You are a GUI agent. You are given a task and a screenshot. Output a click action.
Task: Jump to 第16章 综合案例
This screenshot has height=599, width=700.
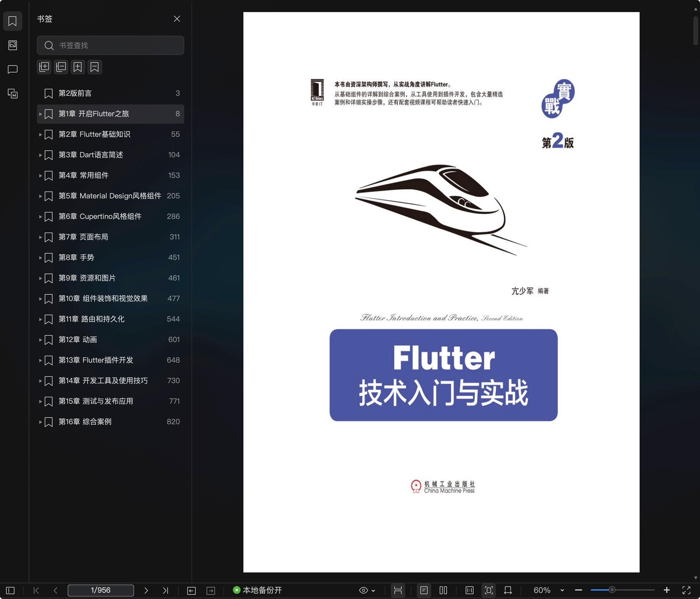point(111,422)
